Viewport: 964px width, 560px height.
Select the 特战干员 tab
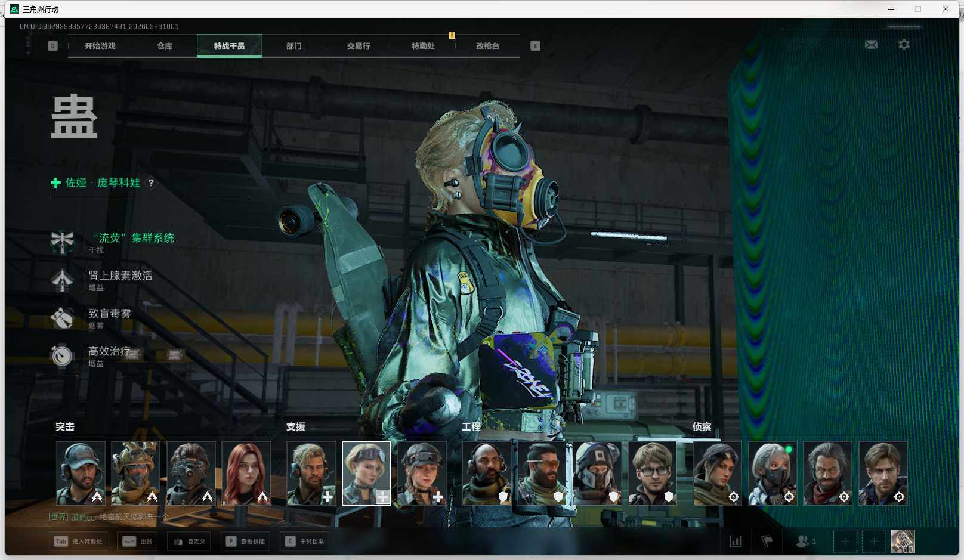229,46
